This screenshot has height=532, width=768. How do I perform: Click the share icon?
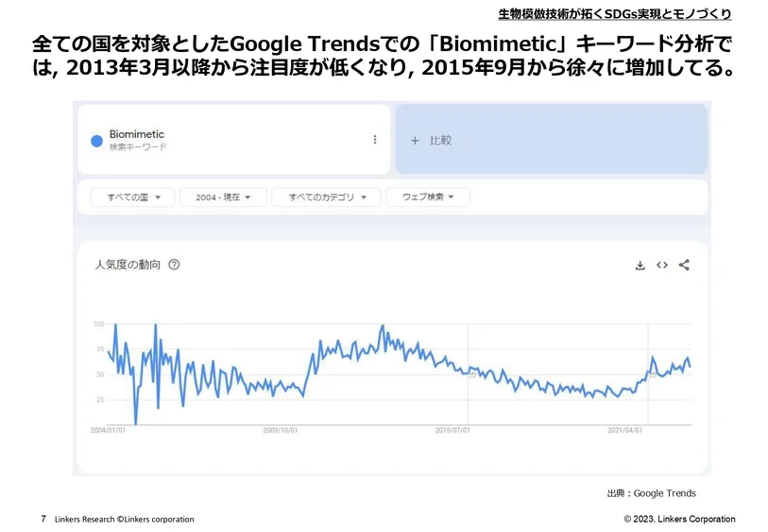(x=685, y=266)
